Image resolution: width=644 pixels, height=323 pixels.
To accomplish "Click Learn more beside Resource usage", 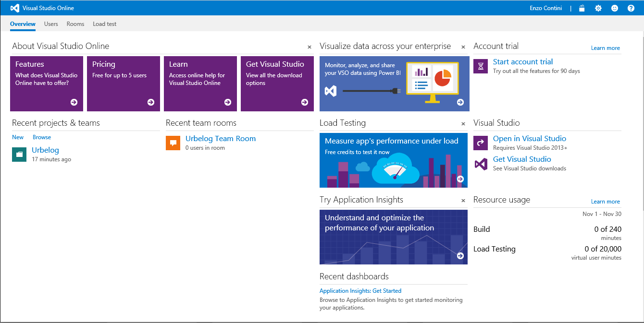I will click(x=605, y=202).
